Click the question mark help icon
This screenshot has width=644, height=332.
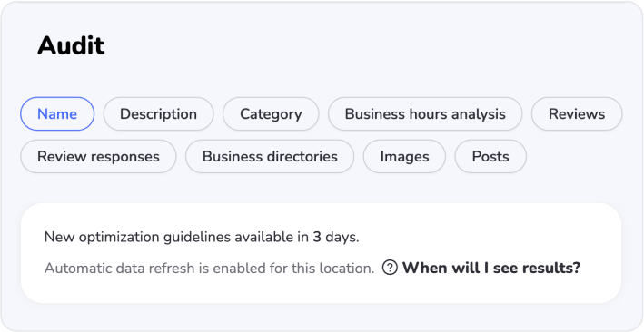click(x=390, y=268)
